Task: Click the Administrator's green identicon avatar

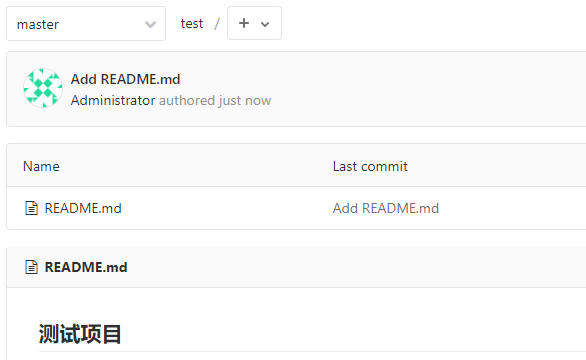Action: [x=43, y=88]
